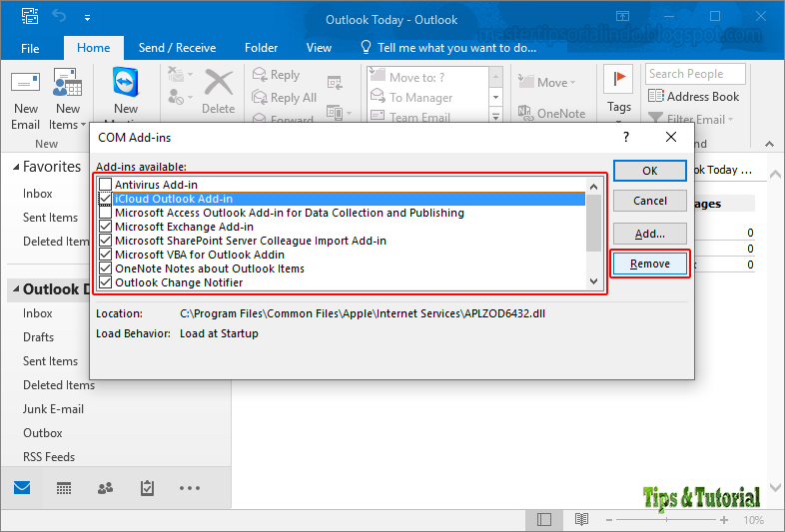Screen dimensions: 785x532
Task: Click add-ins list scroll down arrow
Action: point(594,281)
